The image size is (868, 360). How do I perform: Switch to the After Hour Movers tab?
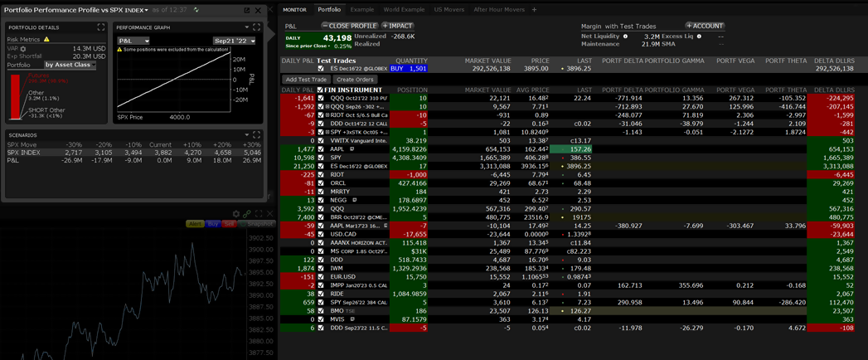[x=500, y=10]
